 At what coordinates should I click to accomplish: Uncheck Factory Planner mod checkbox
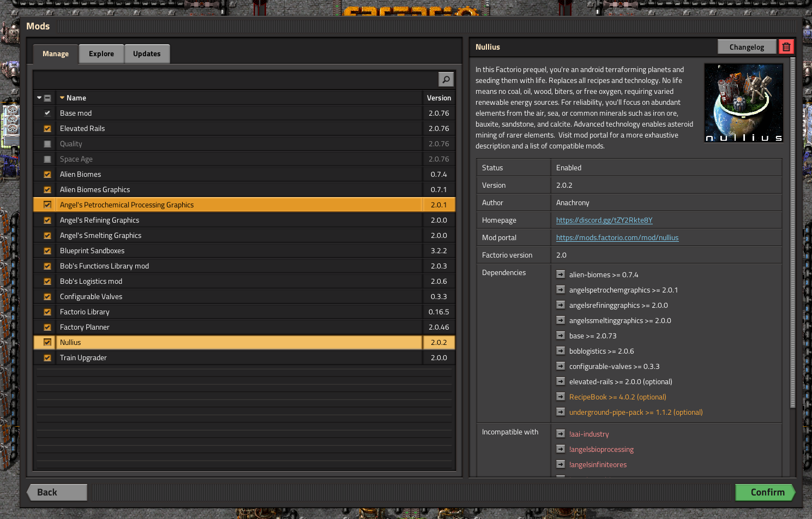pyautogui.click(x=47, y=327)
